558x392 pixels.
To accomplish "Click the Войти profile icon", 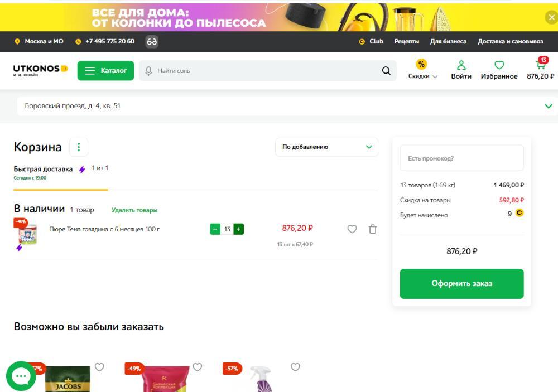I will click(461, 65).
